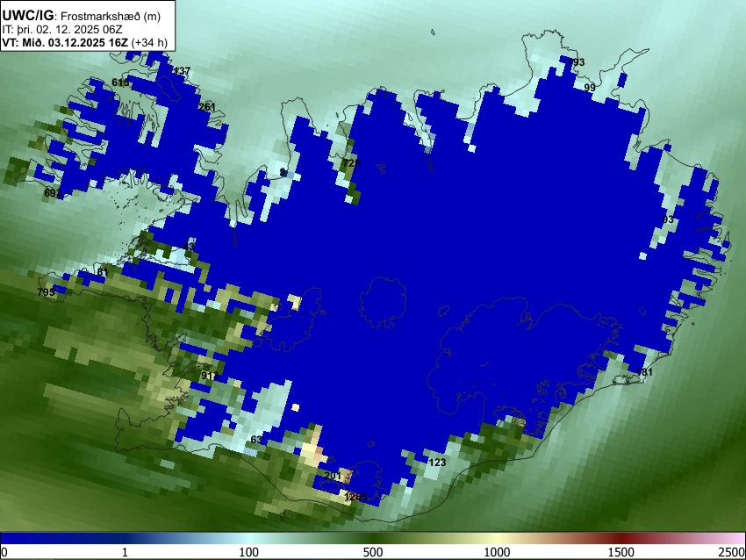
Task: Click the map value '123'
Action: pyautogui.click(x=437, y=462)
